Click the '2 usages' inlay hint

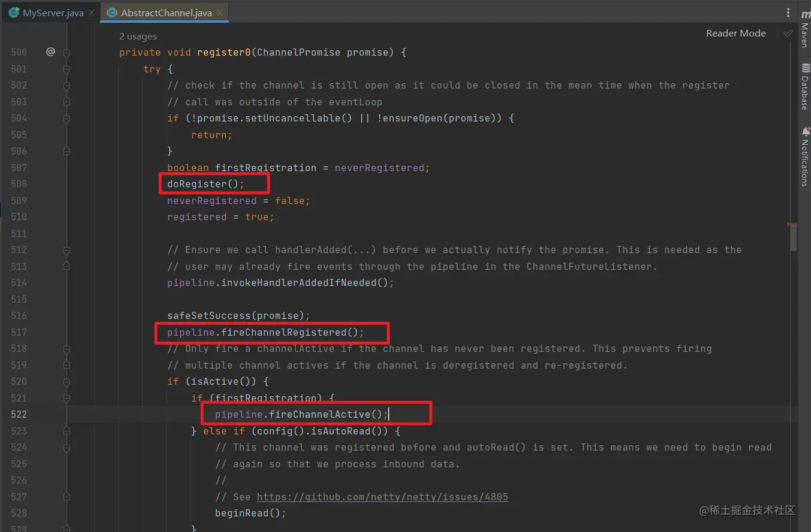(x=138, y=37)
